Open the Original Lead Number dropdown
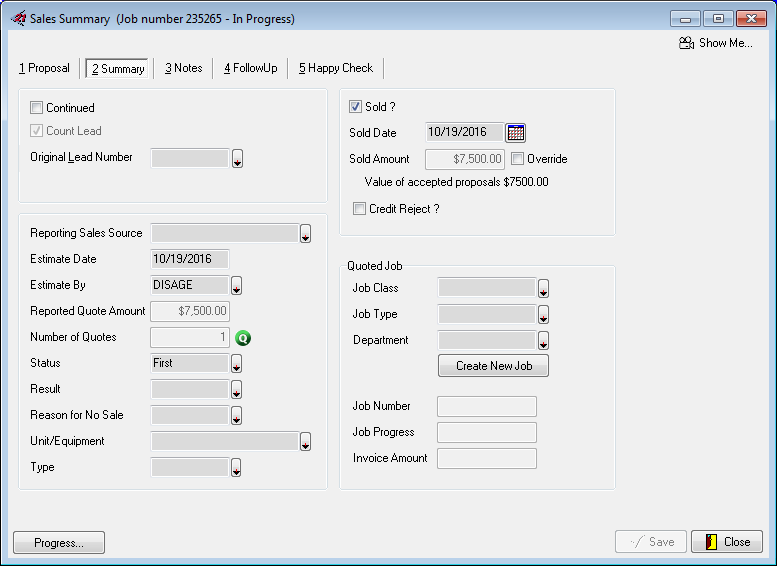This screenshot has width=777, height=566. click(237, 159)
